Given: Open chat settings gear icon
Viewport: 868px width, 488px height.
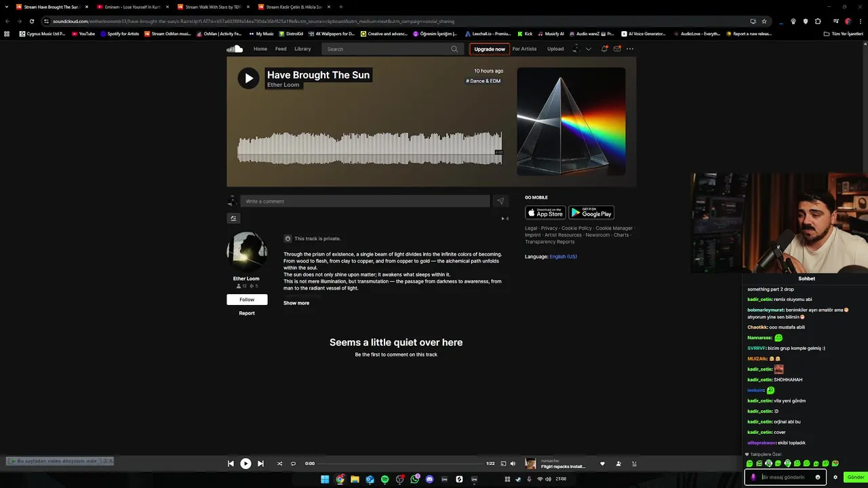Looking at the screenshot, I should tap(835, 477).
